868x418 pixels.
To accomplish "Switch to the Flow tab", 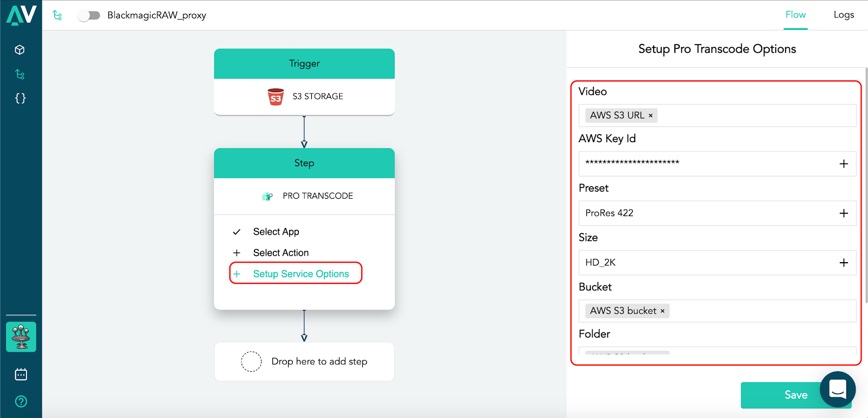I will (x=795, y=15).
